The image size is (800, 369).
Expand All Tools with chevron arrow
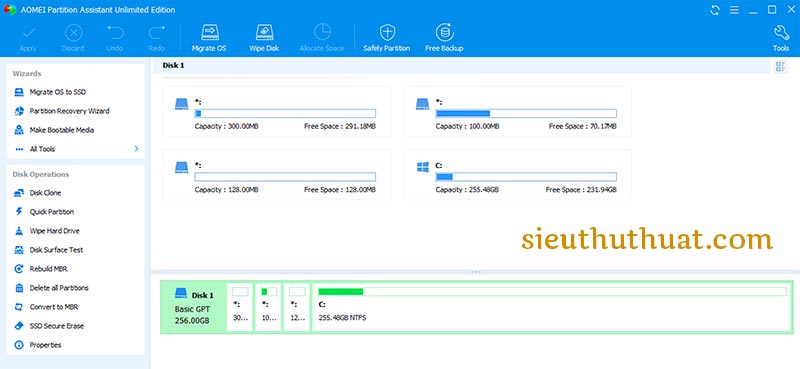click(x=136, y=149)
